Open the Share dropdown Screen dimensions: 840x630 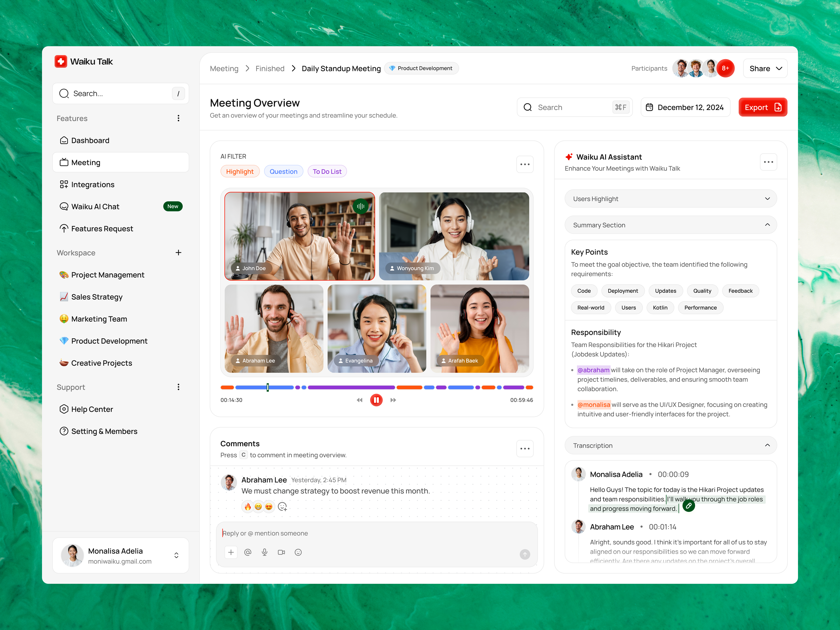765,68
